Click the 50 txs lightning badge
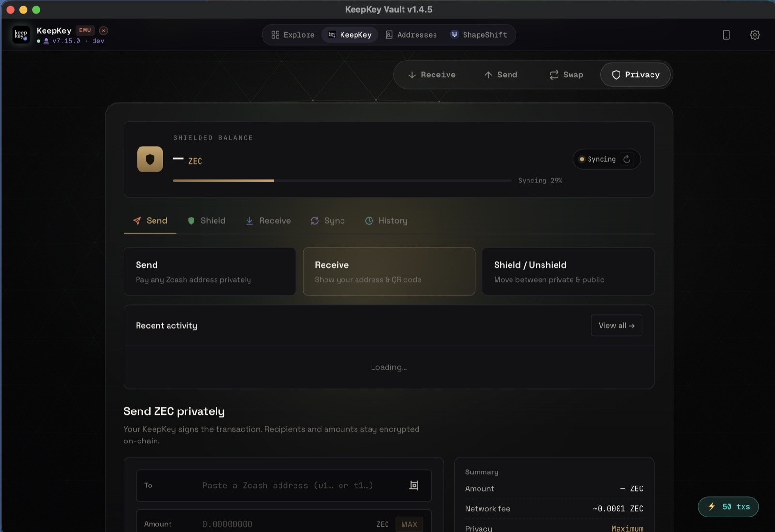Image resolution: width=775 pixels, height=532 pixels. (728, 507)
